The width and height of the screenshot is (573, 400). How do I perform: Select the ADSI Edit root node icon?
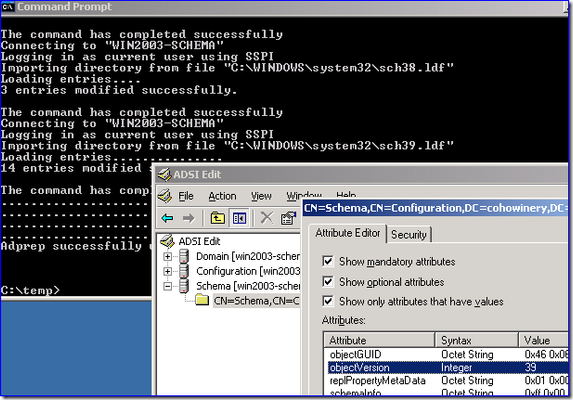[x=168, y=241]
